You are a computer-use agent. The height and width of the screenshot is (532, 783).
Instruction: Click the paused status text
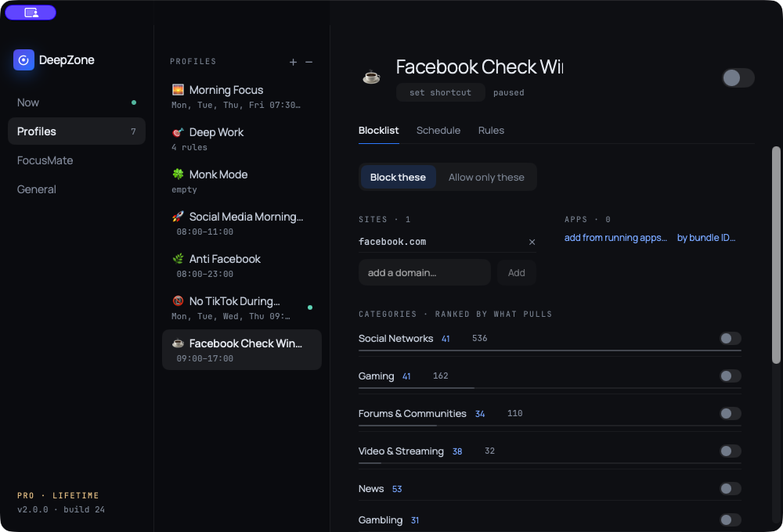(x=508, y=93)
